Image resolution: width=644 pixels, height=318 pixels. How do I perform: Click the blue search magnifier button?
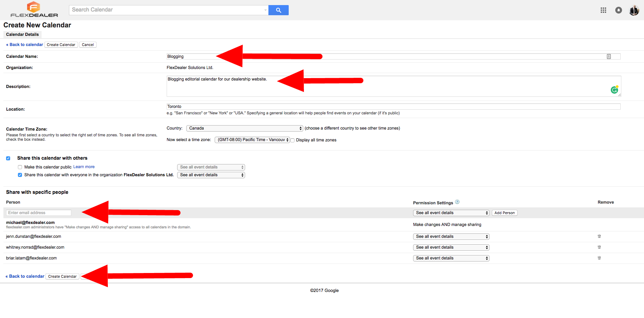coord(278,10)
